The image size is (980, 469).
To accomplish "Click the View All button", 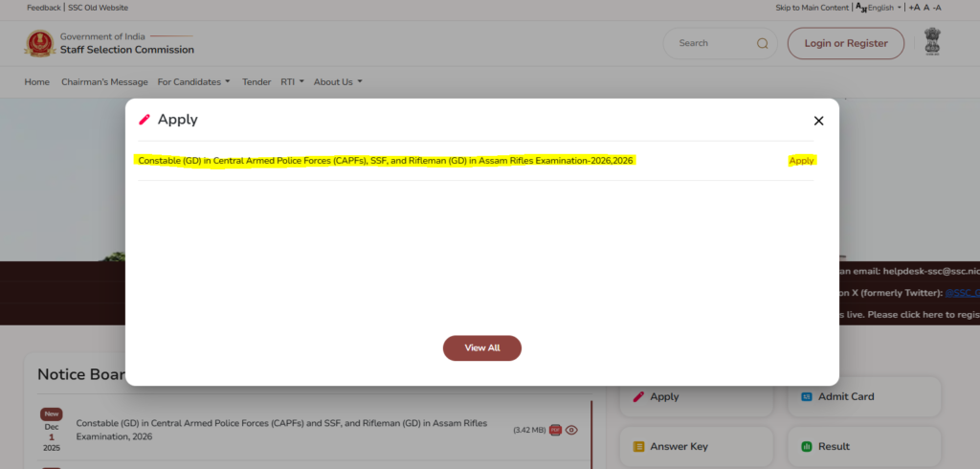I will [x=482, y=347].
